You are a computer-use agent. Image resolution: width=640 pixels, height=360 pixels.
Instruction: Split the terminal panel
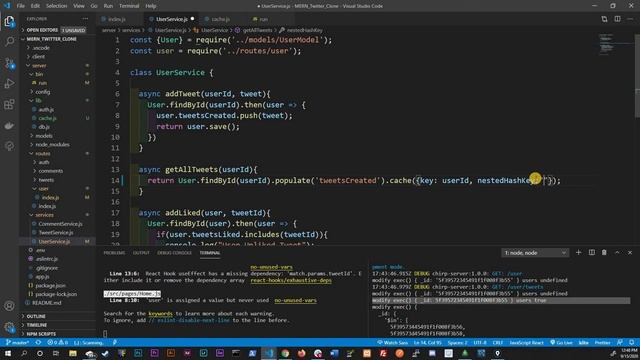pos(591,253)
